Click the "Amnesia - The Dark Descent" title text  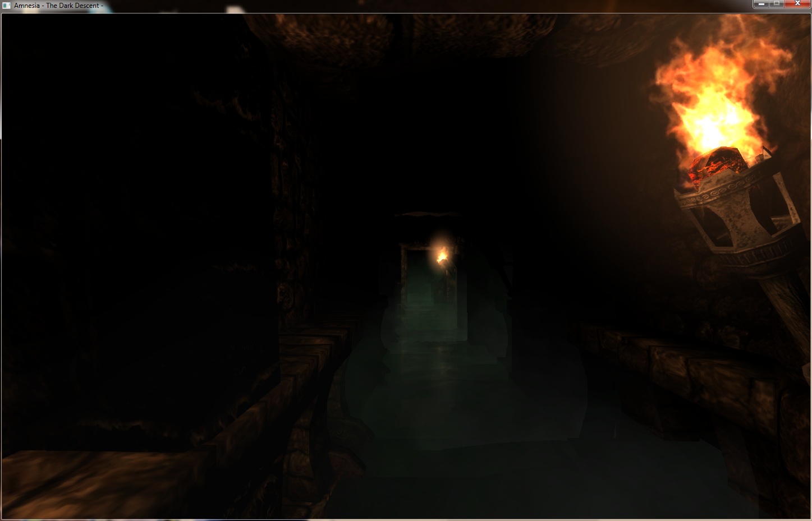(58, 6)
